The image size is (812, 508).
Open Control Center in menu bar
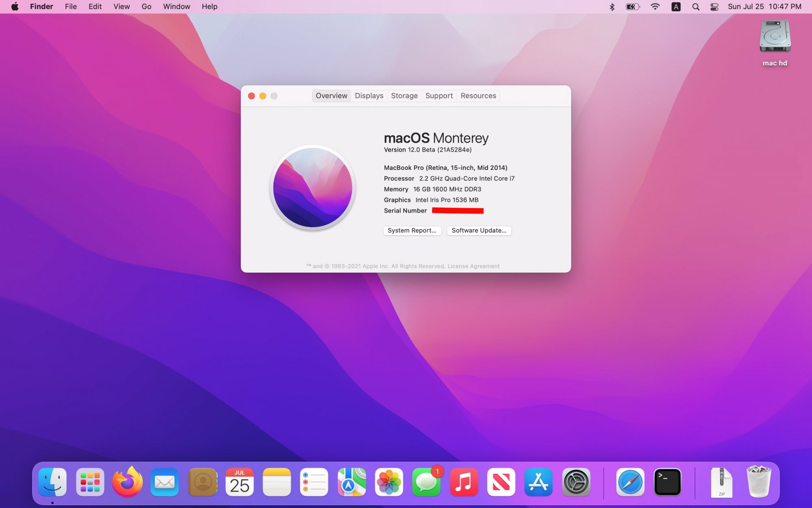tap(714, 7)
